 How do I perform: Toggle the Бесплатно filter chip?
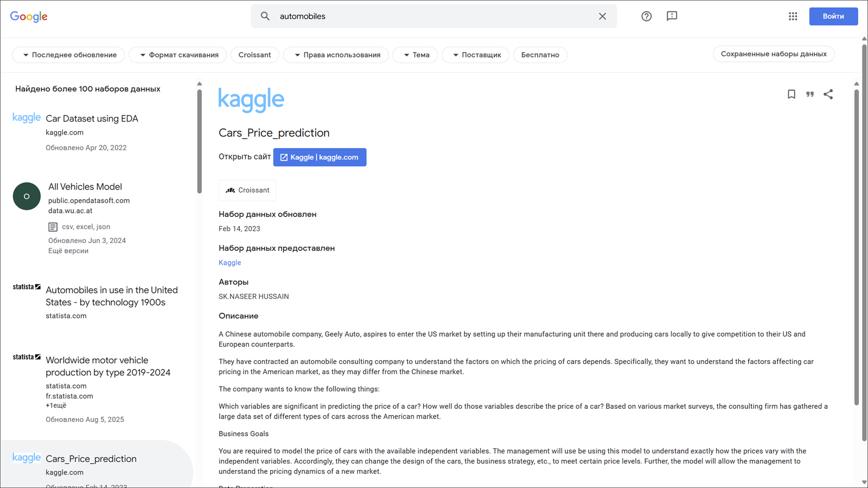coord(540,55)
